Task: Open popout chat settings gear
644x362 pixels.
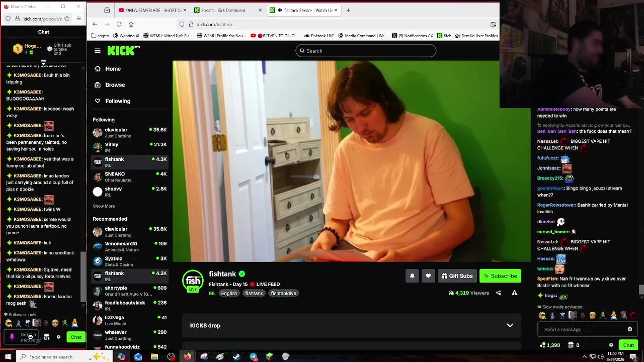Action: pos(58,337)
